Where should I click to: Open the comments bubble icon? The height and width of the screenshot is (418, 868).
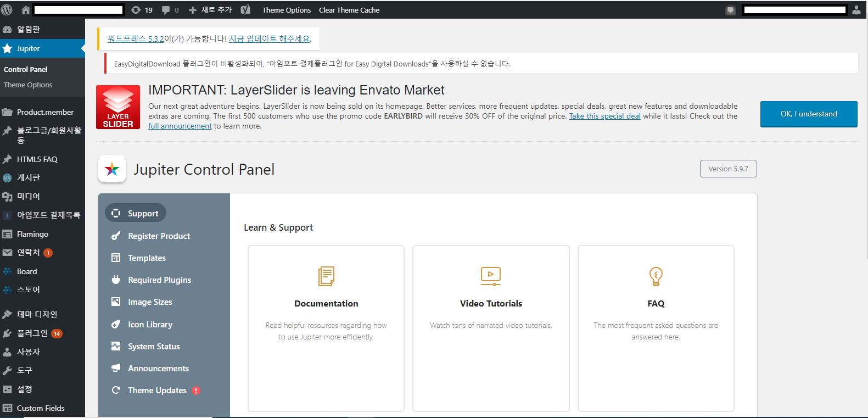(x=170, y=10)
